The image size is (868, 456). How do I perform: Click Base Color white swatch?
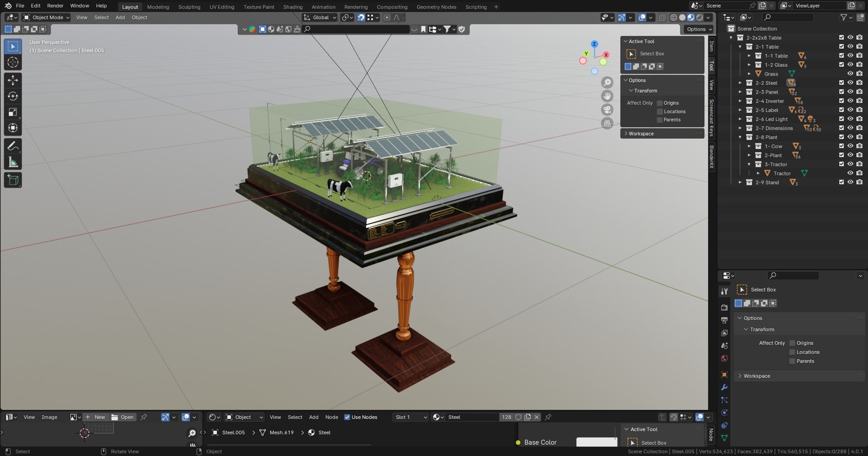596,442
